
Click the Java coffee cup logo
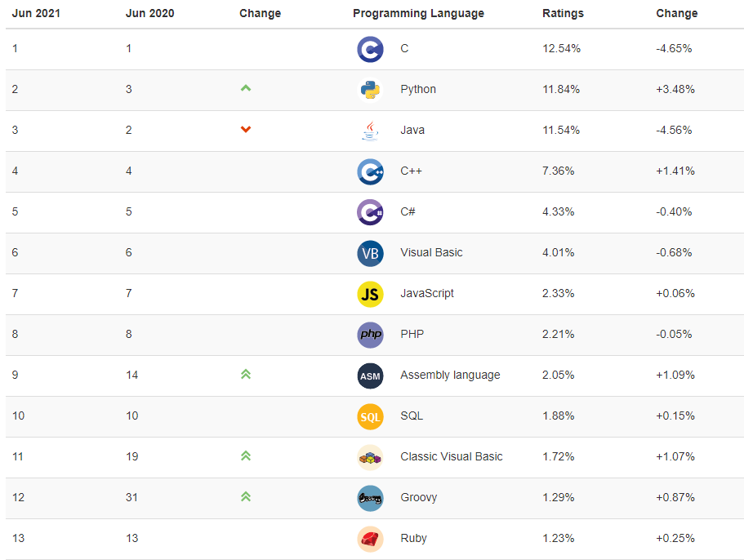[370, 131]
